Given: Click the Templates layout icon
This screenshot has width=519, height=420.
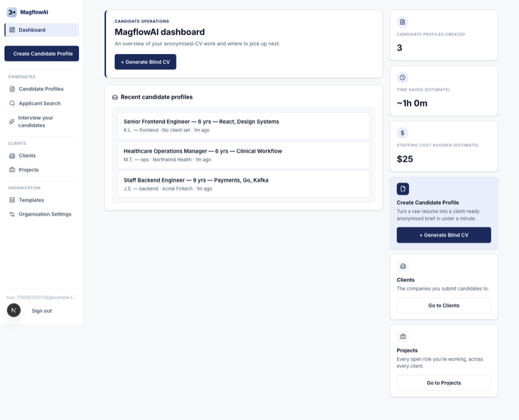Looking at the screenshot, I should point(12,200).
